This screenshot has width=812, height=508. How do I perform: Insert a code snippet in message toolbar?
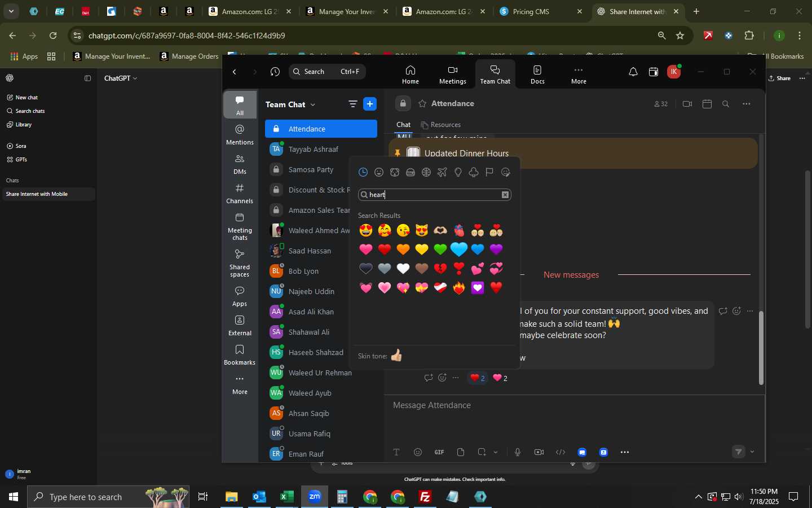tap(561, 452)
